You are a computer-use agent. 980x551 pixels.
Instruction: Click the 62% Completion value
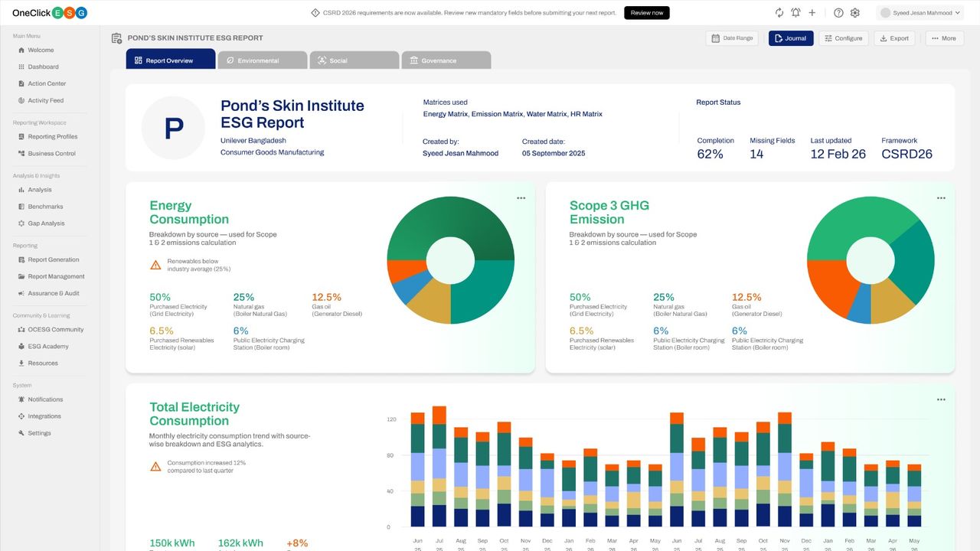click(710, 155)
